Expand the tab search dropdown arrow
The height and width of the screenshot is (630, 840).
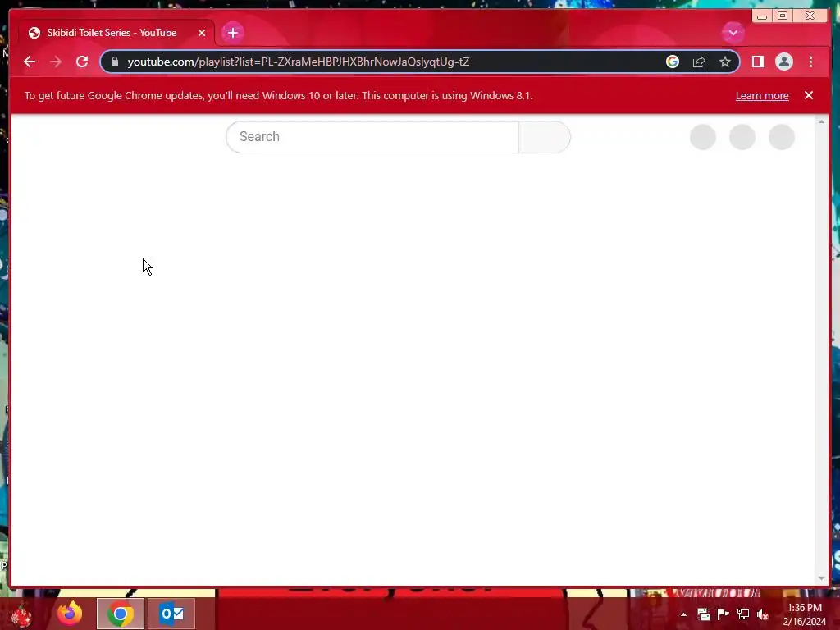[733, 33]
